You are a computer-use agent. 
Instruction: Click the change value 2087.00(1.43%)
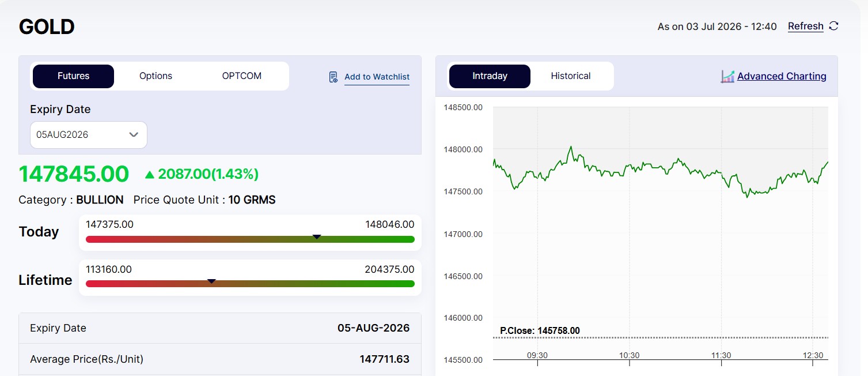tap(209, 174)
